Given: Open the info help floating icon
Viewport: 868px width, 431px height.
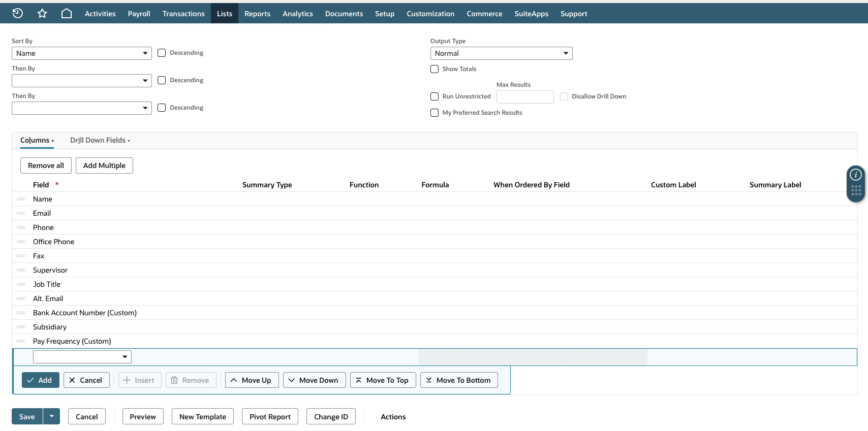Looking at the screenshot, I should (856, 175).
